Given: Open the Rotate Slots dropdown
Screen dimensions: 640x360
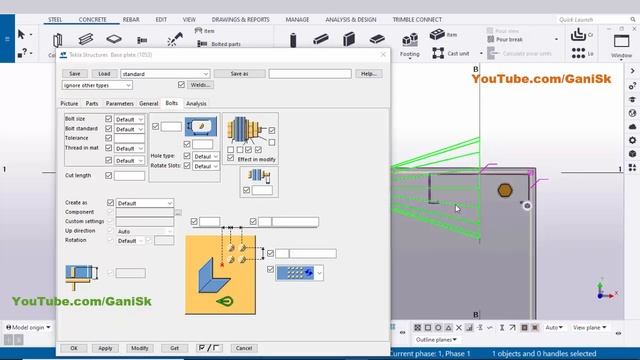Looking at the screenshot, I should tap(206, 166).
